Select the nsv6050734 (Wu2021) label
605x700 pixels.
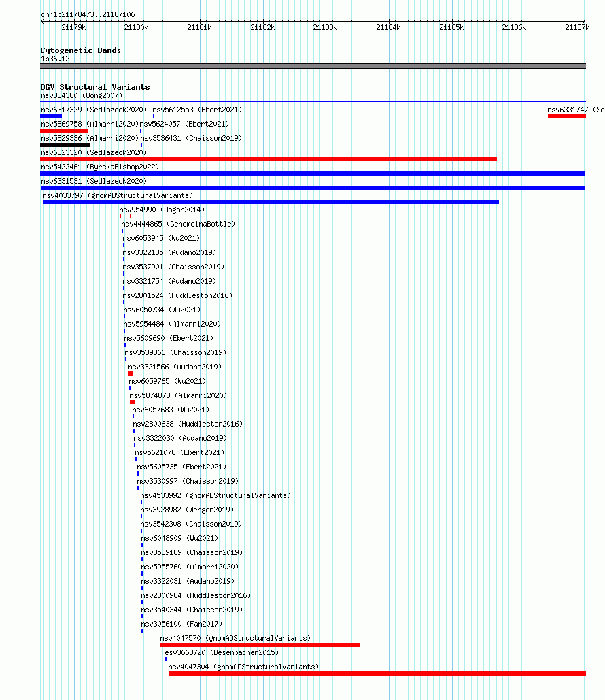tap(162, 310)
